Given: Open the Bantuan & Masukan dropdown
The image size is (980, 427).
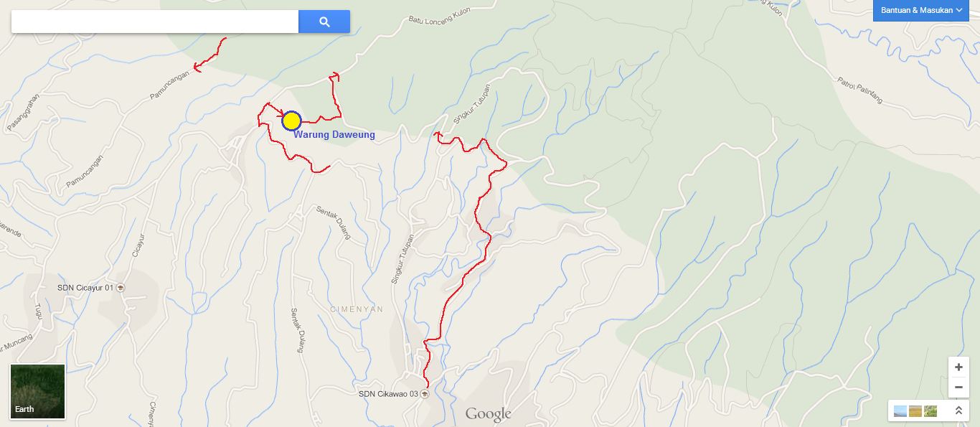Looking at the screenshot, I should (x=921, y=10).
